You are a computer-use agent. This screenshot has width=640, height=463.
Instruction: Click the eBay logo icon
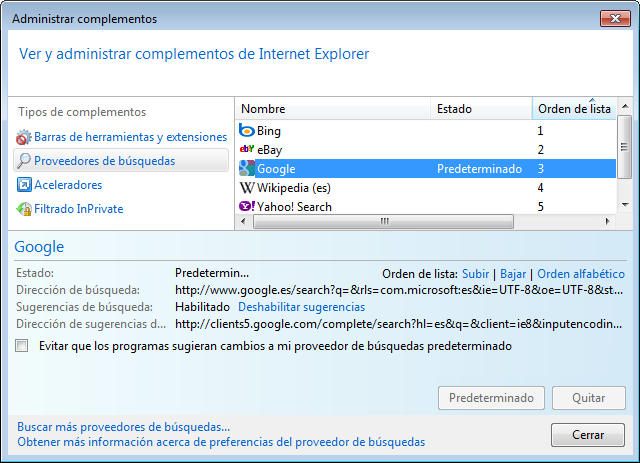point(247,149)
